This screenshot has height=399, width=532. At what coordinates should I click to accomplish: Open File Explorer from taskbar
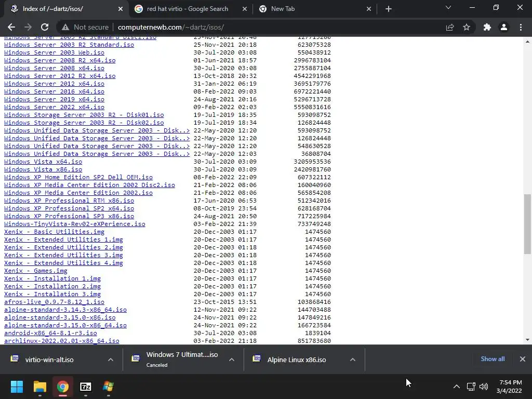tap(39, 387)
